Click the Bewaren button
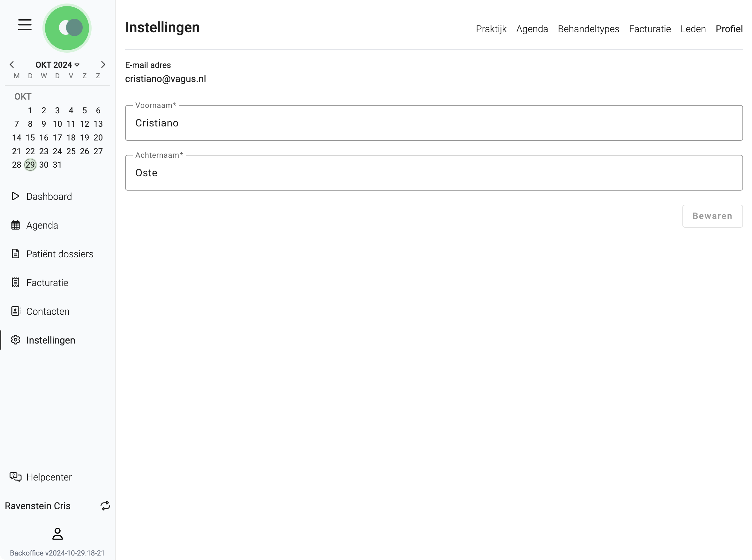This screenshot has height=560, width=752. pyautogui.click(x=712, y=216)
